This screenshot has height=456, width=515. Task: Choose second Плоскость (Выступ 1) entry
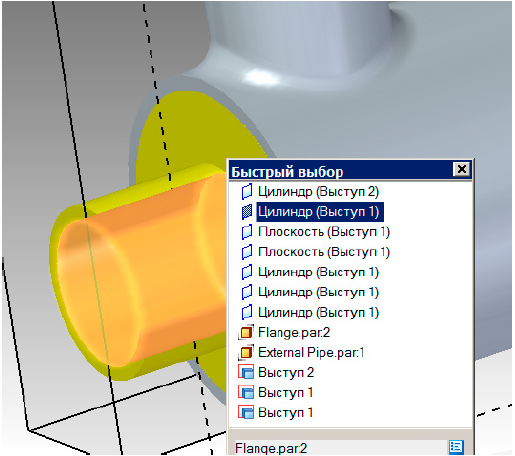click(x=324, y=252)
